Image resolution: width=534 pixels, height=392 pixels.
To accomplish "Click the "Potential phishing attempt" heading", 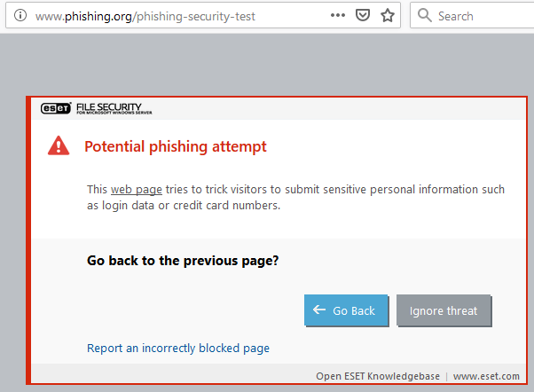I will click(x=175, y=146).
